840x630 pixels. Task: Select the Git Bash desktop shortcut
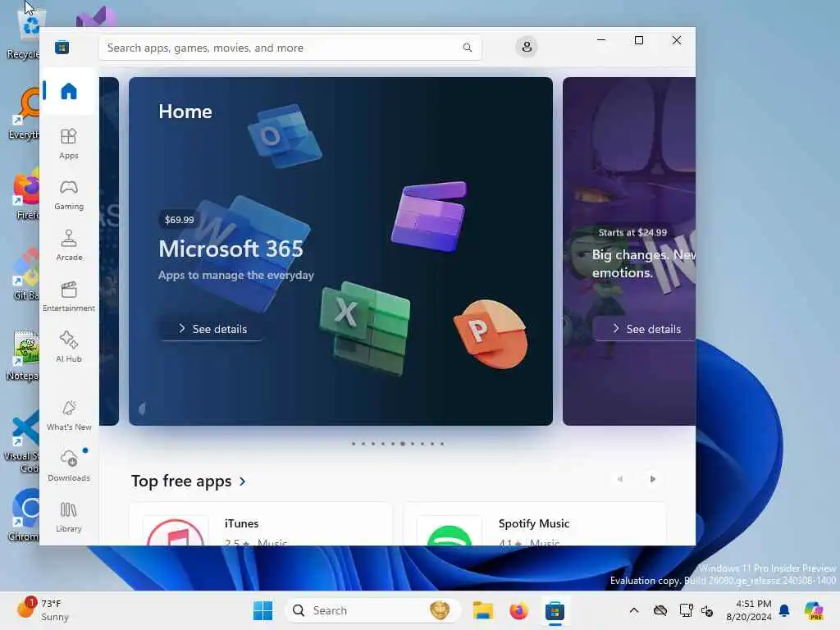click(x=25, y=274)
